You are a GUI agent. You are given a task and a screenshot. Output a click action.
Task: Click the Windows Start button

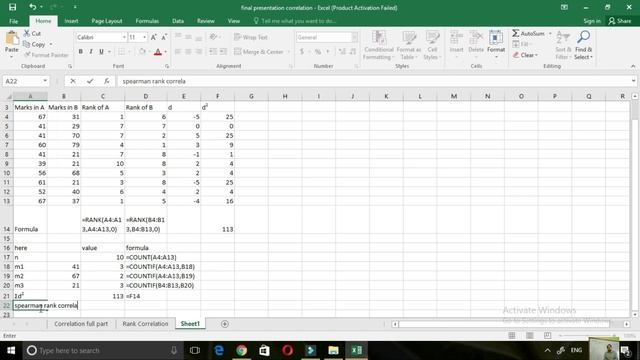[x=11, y=350]
